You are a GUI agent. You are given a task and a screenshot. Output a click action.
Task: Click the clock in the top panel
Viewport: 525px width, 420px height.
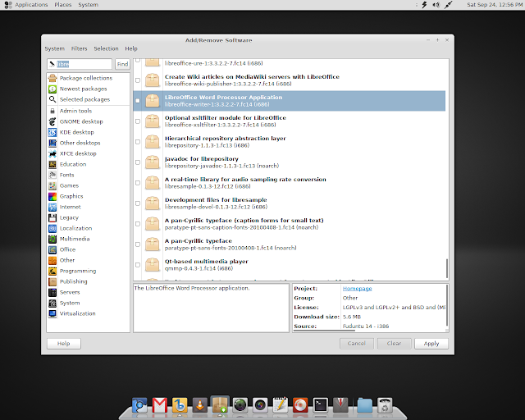(495, 5)
